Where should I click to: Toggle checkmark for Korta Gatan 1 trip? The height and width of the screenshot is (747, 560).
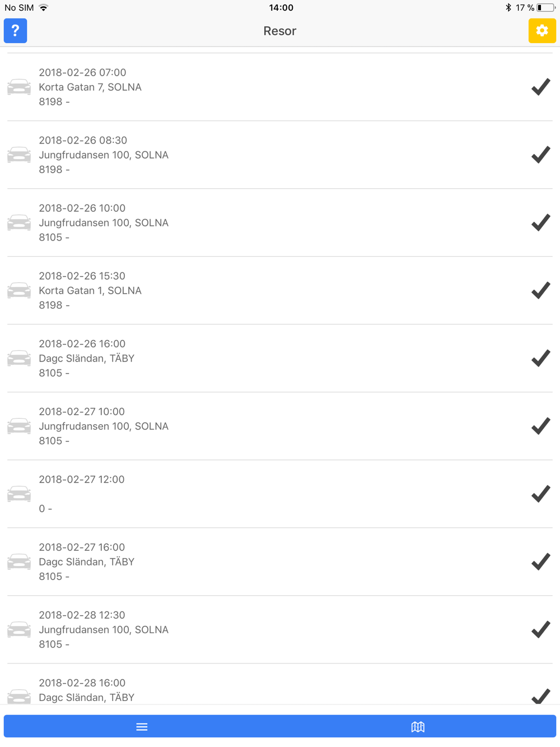click(540, 290)
